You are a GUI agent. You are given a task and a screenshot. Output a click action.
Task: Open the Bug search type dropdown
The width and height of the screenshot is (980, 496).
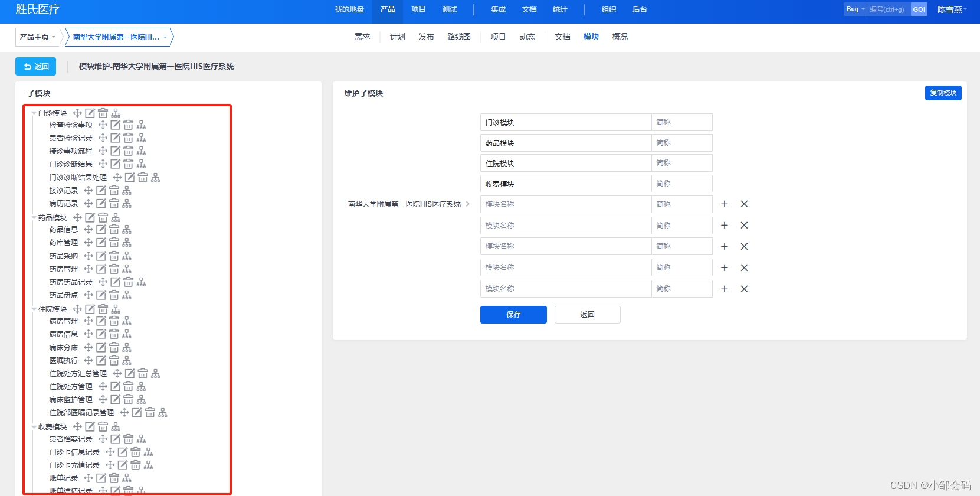855,9
